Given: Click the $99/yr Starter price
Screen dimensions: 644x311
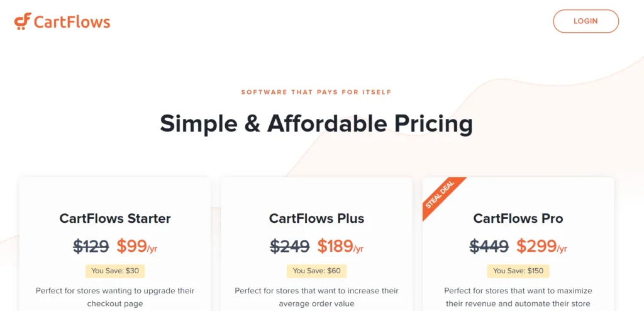Looking at the screenshot, I should click(x=136, y=246).
